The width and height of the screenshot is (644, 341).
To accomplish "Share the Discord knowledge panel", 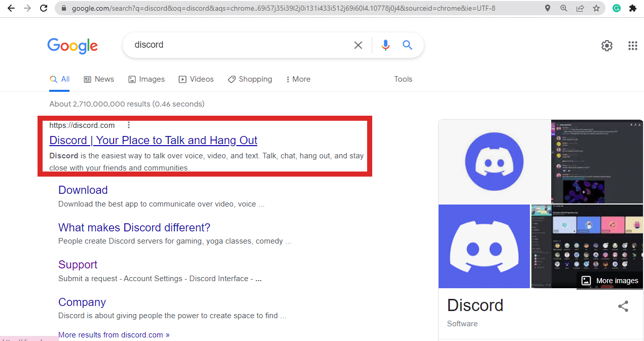I will (x=623, y=306).
